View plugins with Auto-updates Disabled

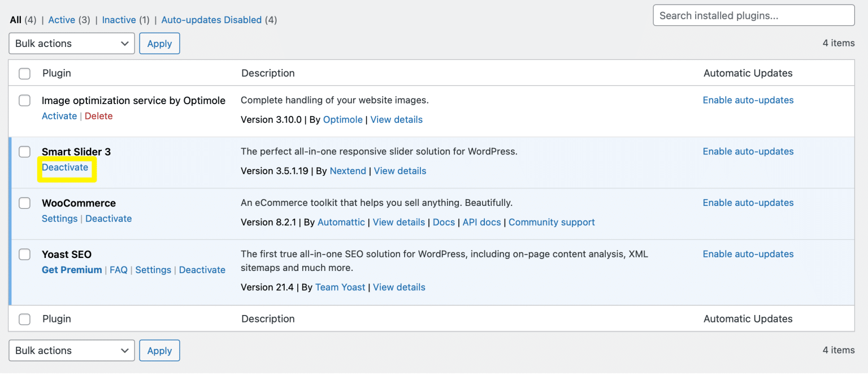pos(211,20)
